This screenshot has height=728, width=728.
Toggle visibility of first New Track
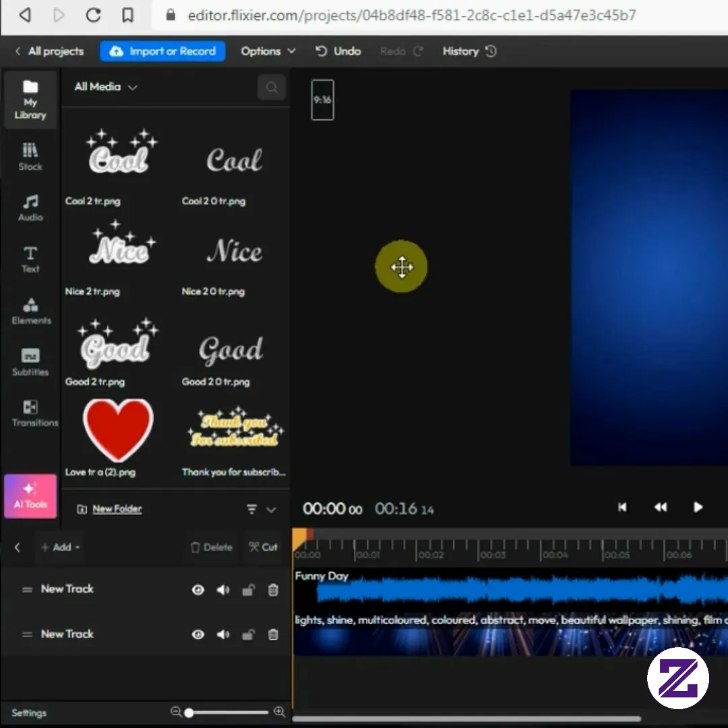tap(198, 590)
